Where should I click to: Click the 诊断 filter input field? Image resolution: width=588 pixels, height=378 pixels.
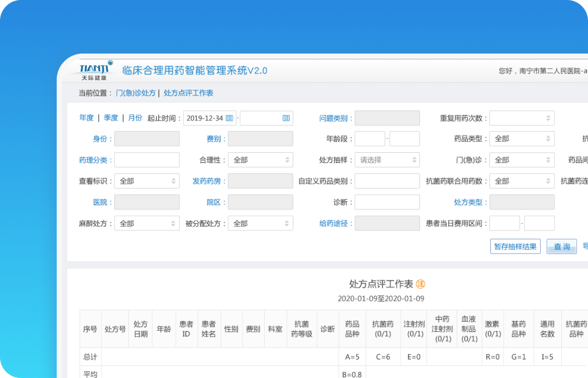387,202
